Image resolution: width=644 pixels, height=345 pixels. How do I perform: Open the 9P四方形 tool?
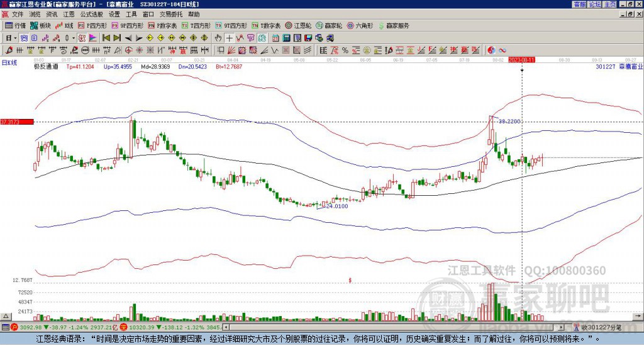pyautogui.click(x=128, y=25)
